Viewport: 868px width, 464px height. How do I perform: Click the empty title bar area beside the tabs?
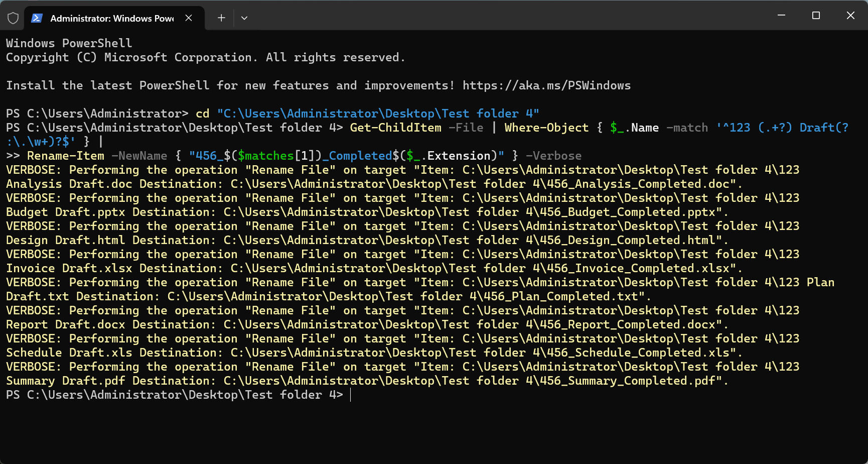tap(502, 16)
